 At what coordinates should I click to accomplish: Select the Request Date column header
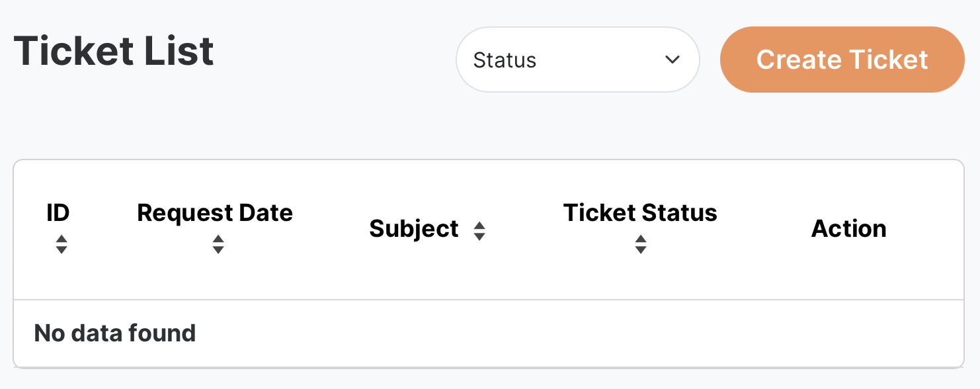(215, 213)
